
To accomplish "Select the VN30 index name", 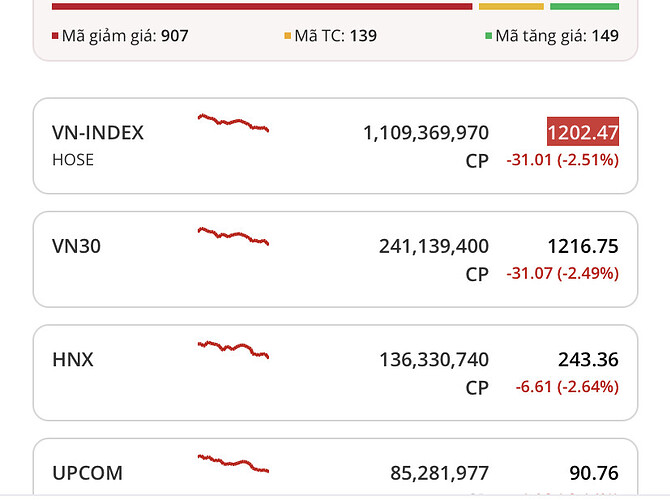I will pyautogui.click(x=78, y=246).
